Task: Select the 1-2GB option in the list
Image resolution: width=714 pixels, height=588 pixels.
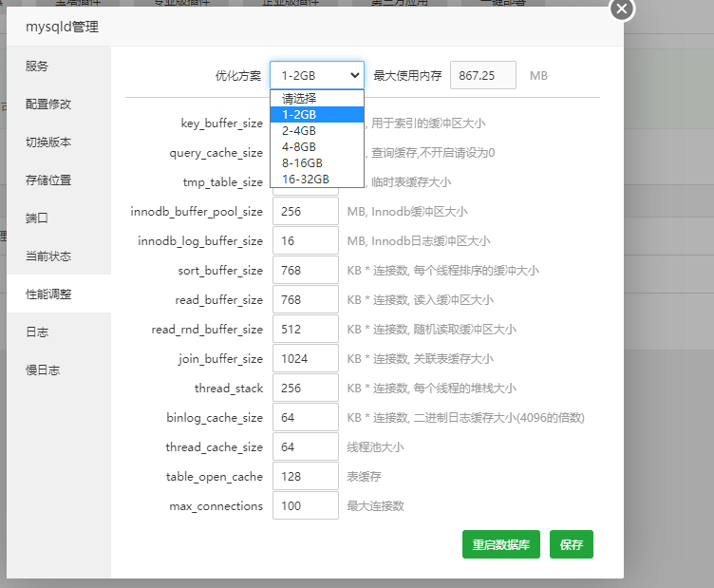Action: [317, 114]
